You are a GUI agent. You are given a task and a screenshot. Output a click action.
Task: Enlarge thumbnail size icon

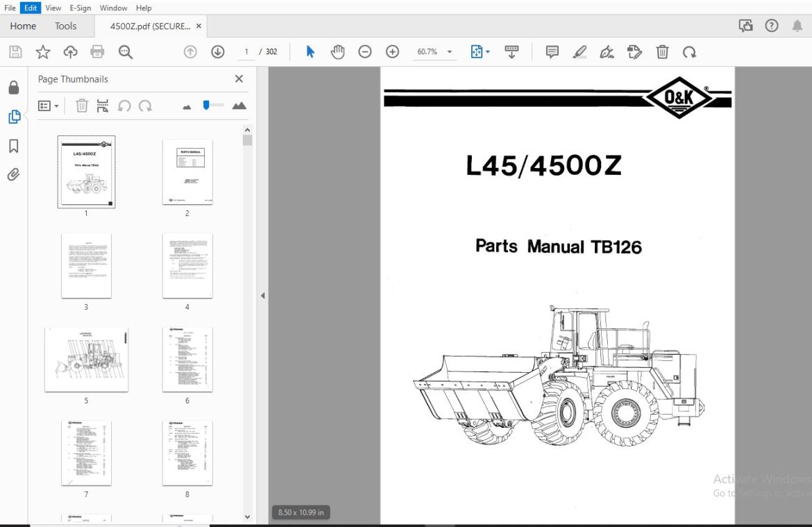pyautogui.click(x=239, y=106)
